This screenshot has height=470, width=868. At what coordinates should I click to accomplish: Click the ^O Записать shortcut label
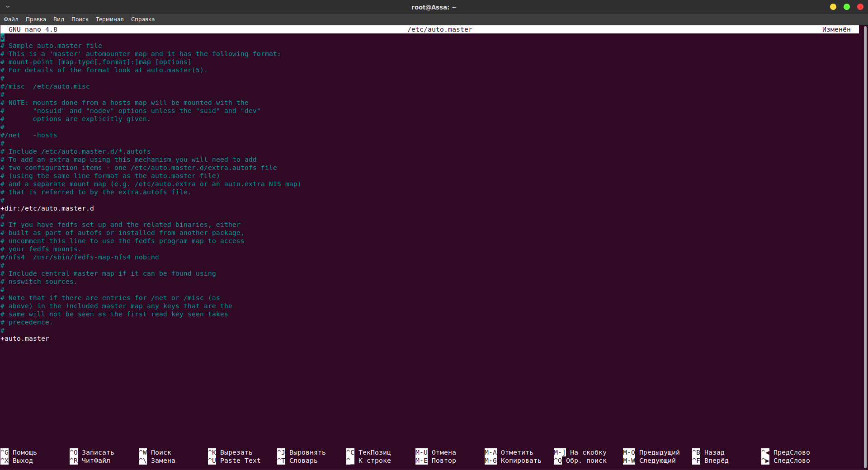click(x=92, y=452)
